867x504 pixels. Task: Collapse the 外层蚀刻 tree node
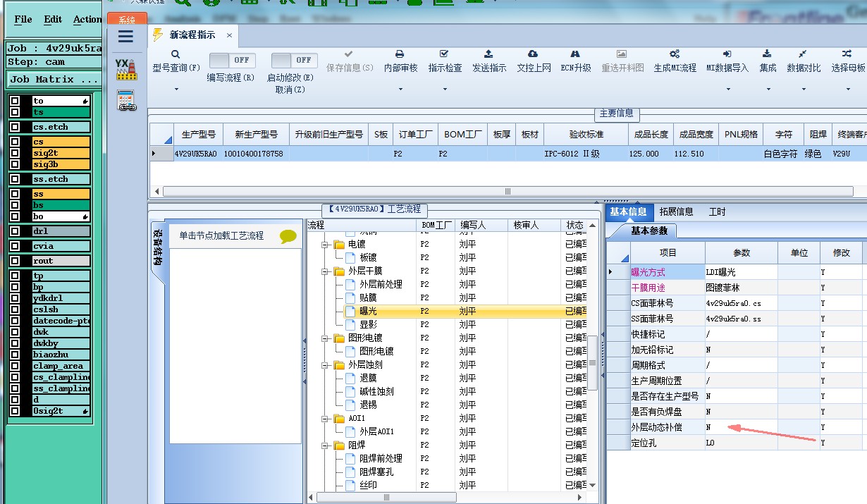coord(326,365)
